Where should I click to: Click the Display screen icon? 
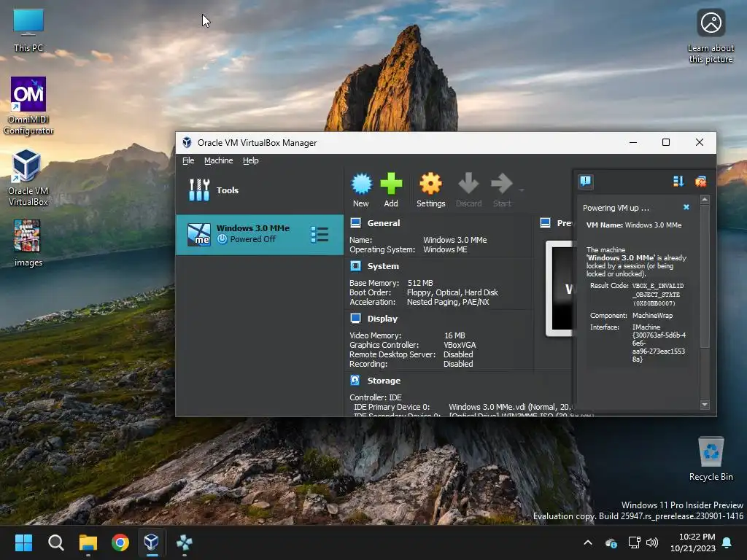pos(355,318)
